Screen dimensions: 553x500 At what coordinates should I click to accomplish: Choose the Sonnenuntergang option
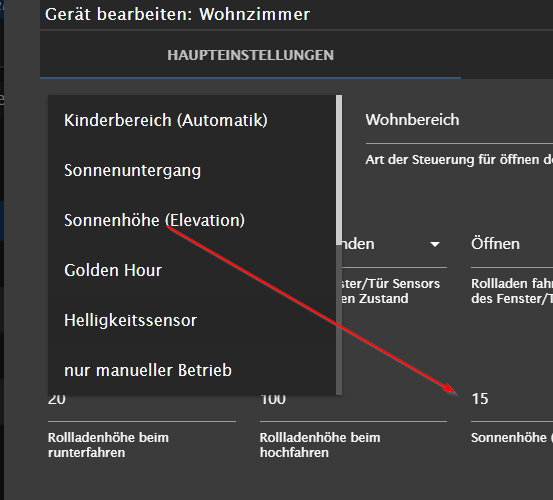click(192, 170)
